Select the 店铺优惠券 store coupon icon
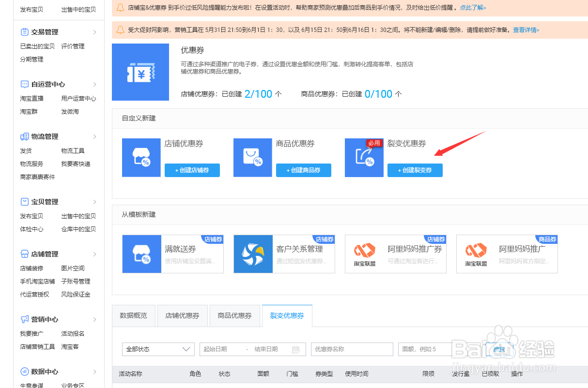This screenshot has height=388, width=588. (141, 157)
